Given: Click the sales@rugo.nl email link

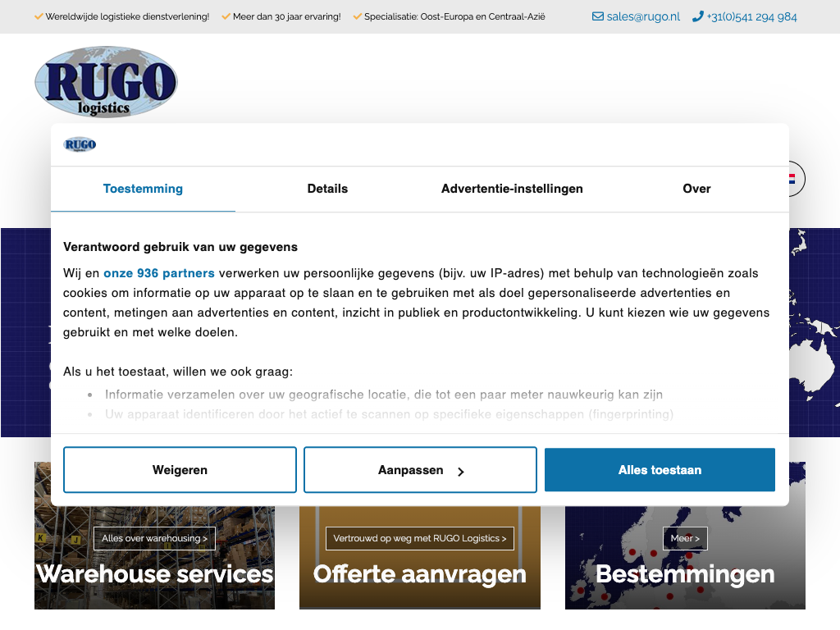Looking at the screenshot, I should click(643, 16).
